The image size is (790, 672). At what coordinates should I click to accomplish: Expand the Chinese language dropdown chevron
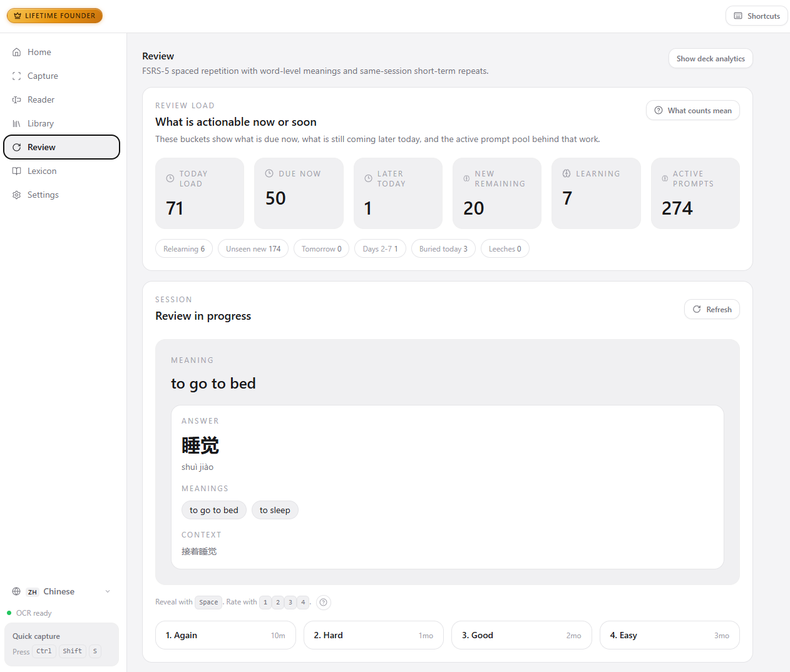coord(108,591)
